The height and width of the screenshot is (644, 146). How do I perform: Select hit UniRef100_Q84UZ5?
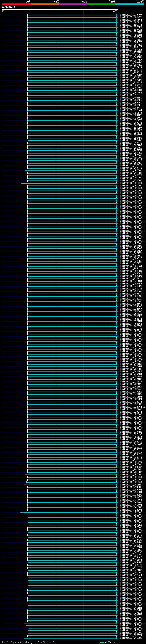[x=131, y=42]
